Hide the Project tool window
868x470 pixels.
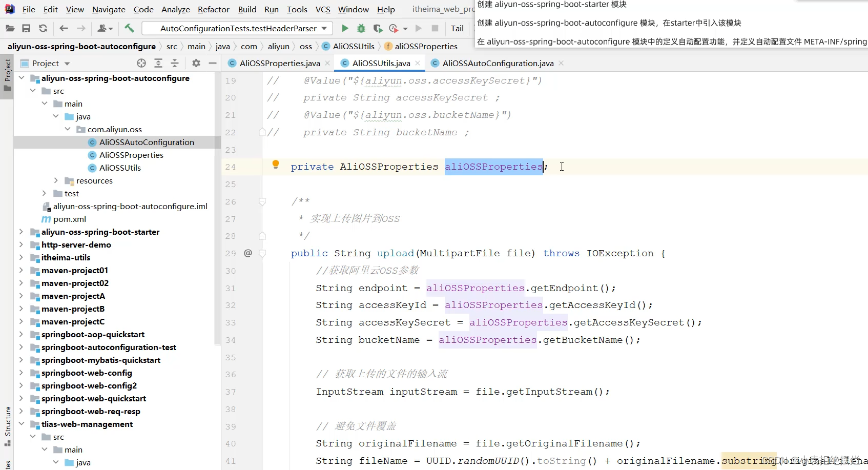tap(213, 63)
